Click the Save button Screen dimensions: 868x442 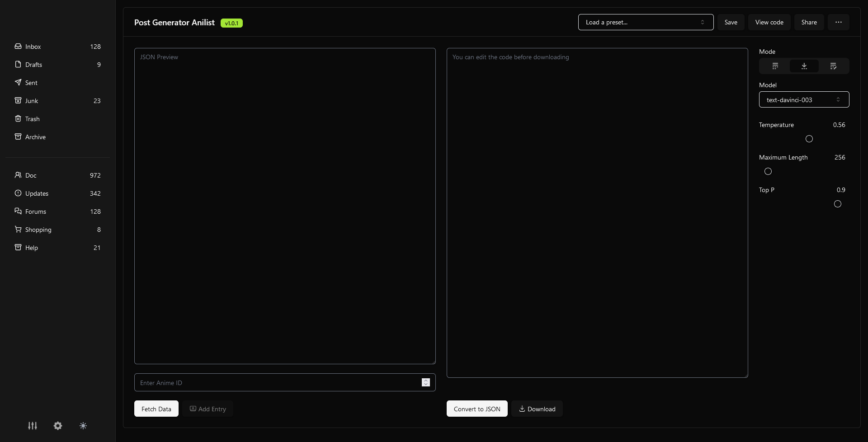click(731, 22)
